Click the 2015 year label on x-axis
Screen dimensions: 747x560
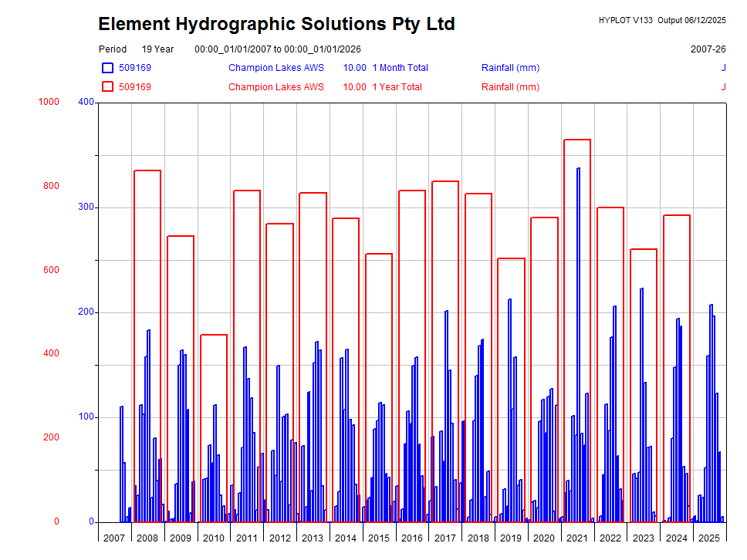[x=379, y=538]
